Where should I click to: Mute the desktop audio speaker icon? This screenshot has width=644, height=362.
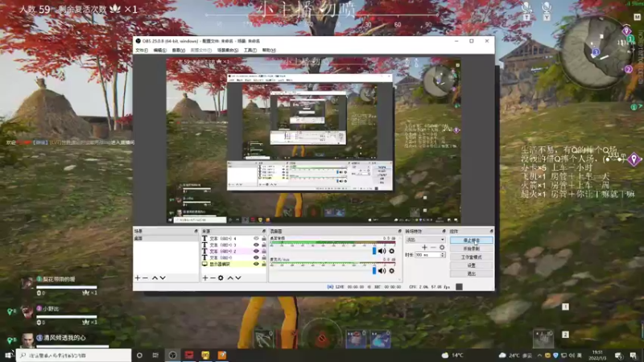pyautogui.click(x=382, y=251)
